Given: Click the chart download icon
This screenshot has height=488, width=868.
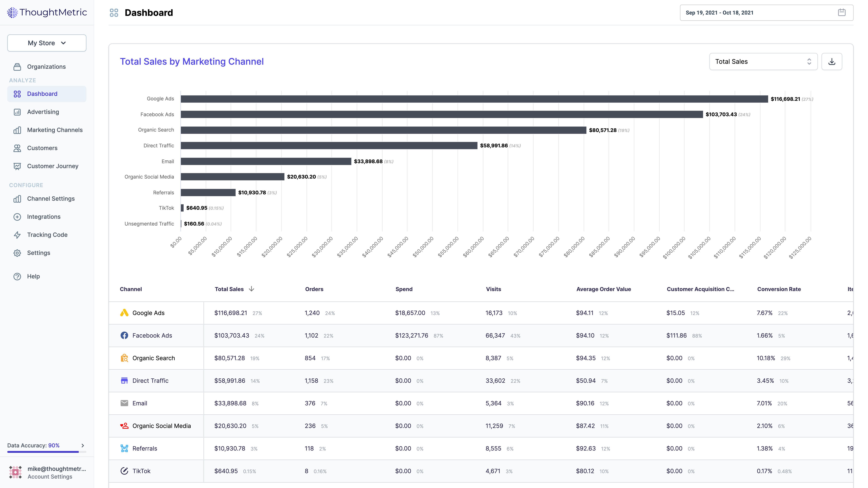Looking at the screenshot, I should (x=832, y=61).
